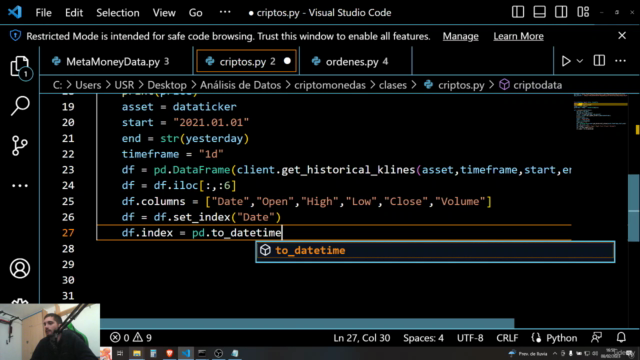Toggle primary side bar layout icon
This screenshot has width=640, height=360.
pos(518,12)
